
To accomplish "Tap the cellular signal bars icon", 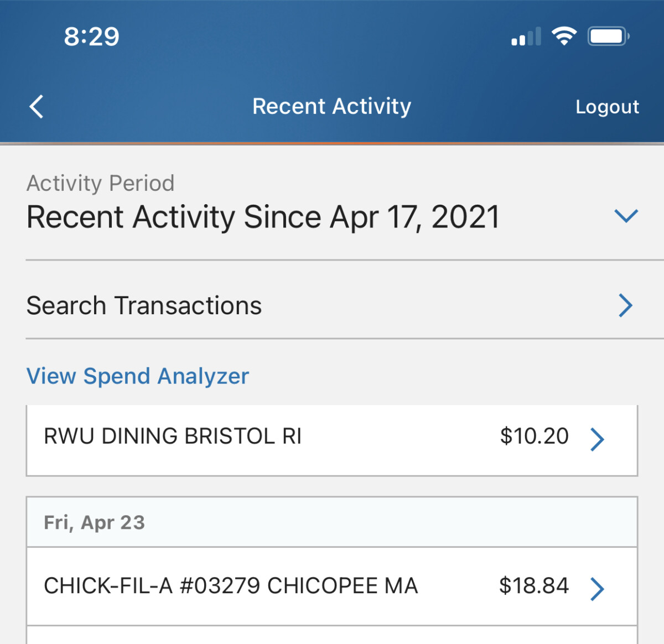I will tap(526, 38).
